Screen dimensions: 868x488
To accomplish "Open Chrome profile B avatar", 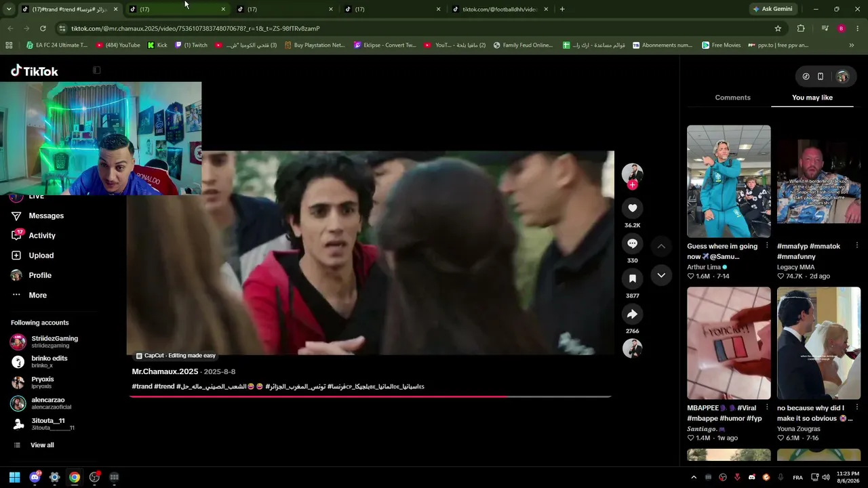I will pos(842,28).
